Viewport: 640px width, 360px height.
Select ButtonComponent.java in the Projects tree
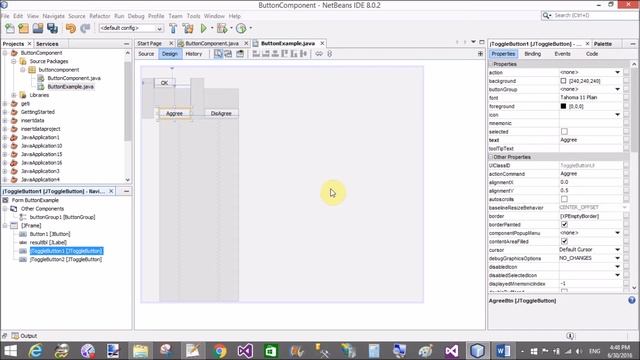point(74,78)
